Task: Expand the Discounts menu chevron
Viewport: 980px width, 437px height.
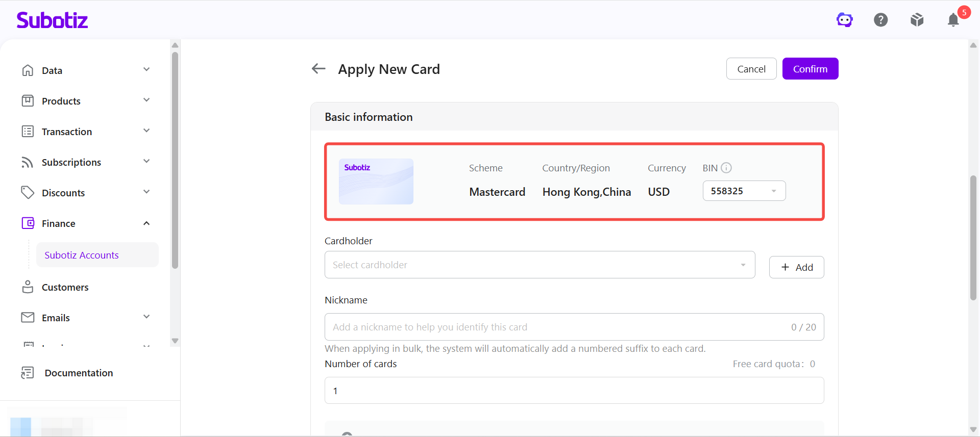Action: coord(146,192)
